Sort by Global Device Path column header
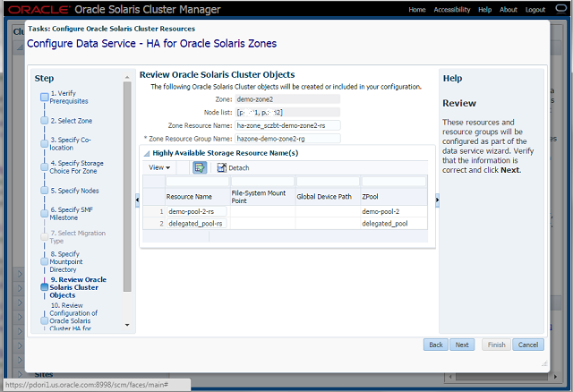The width and height of the screenshot is (573, 392). click(329, 197)
